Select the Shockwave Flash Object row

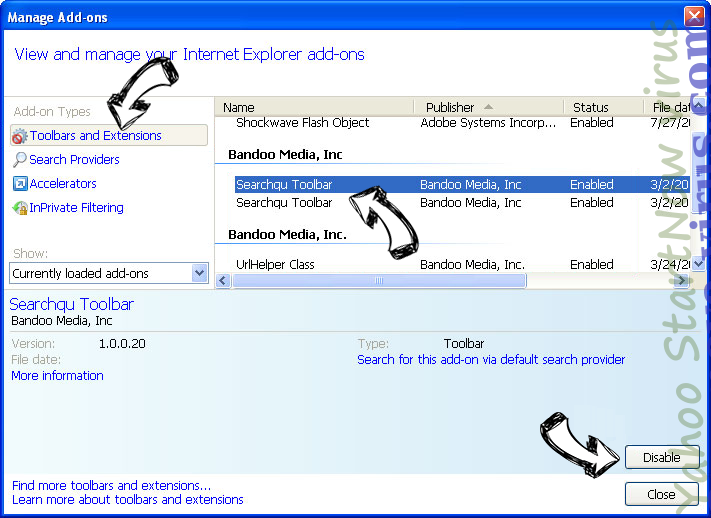coord(463,122)
